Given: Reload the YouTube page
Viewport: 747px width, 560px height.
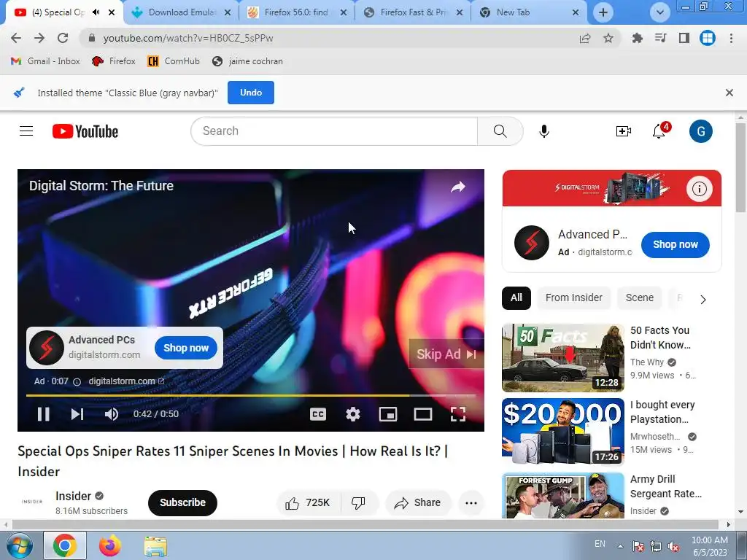Looking at the screenshot, I should (x=63, y=38).
